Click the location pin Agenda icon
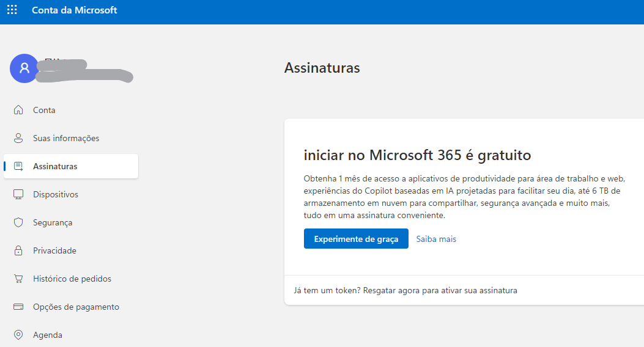Image resolution: width=644 pixels, height=347 pixels. (x=18, y=335)
